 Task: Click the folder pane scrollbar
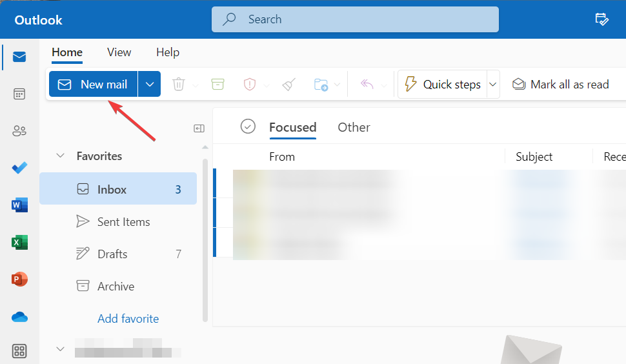205,240
